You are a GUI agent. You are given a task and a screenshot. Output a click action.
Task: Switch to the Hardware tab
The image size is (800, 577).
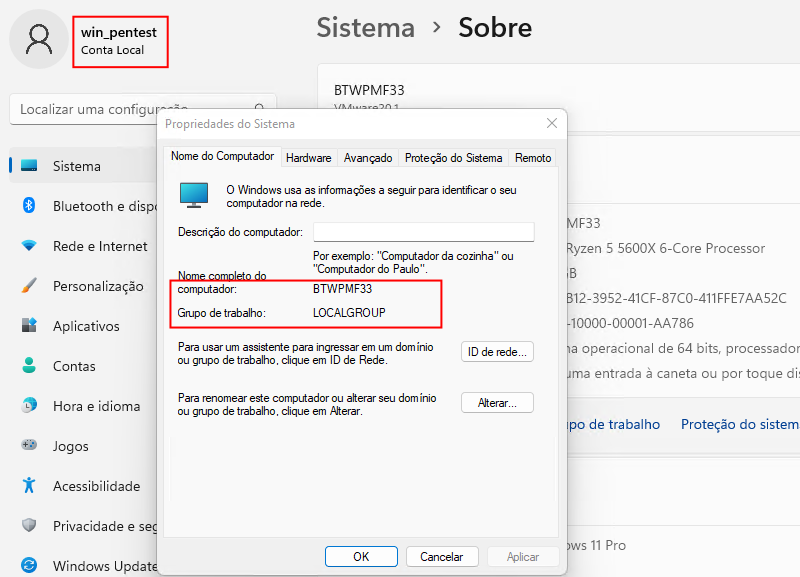(308, 158)
